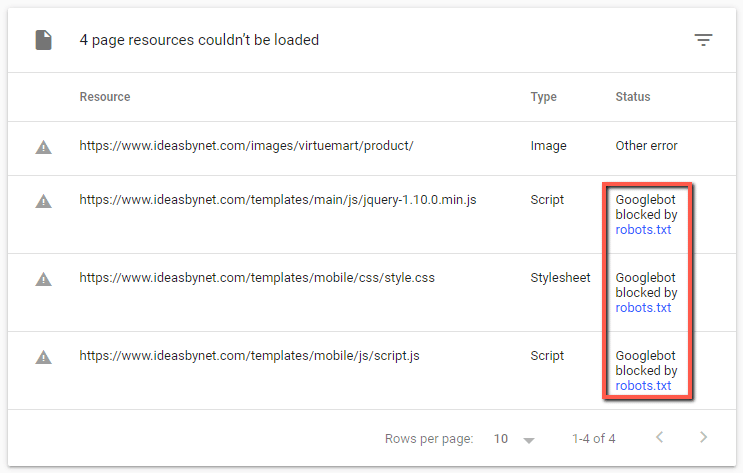Image resolution: width=743 pixels, height=473 pixels.
Task: Click the "Other error" status text
Action: tap(646, 146)
